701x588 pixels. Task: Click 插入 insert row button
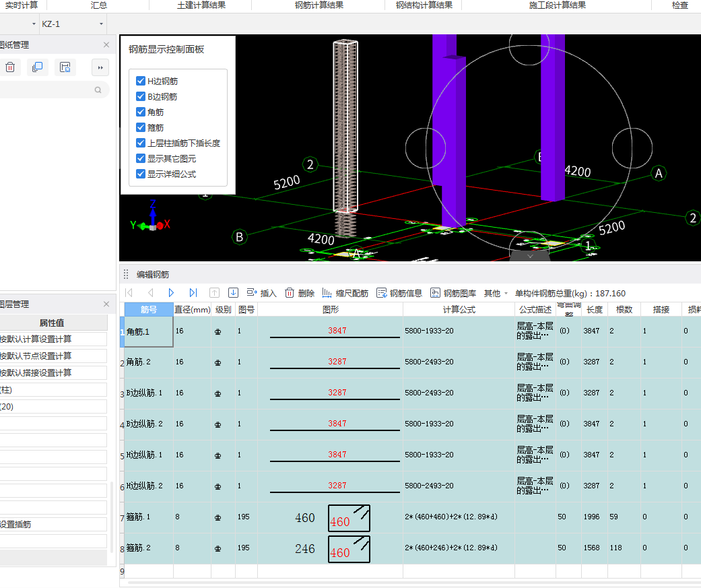click(261, 293)
